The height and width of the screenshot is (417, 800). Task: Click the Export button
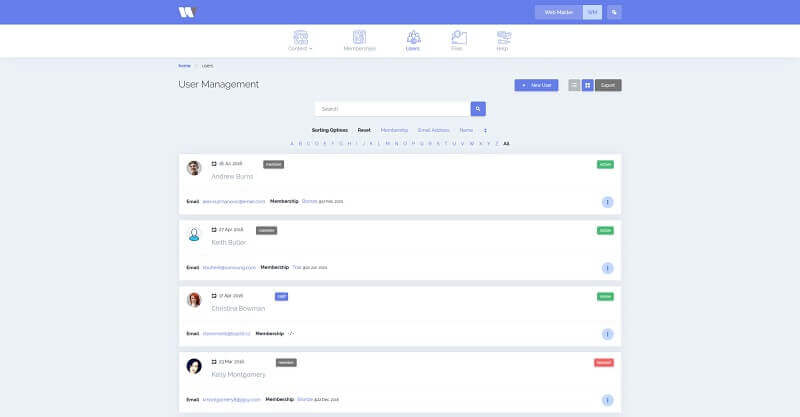point(608,85)
